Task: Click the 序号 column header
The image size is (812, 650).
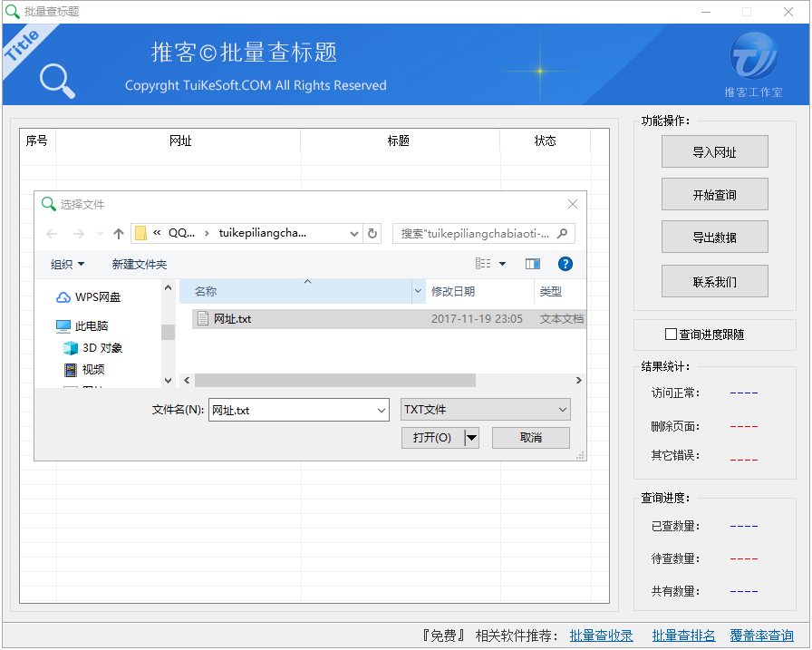Action: [x=38, y=141]
